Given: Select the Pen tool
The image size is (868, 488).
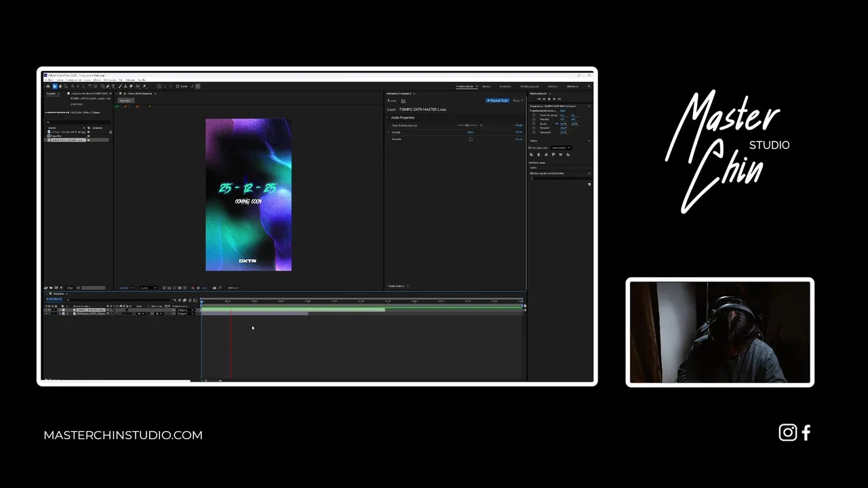Looking at the screenshot, I should 108,86.
